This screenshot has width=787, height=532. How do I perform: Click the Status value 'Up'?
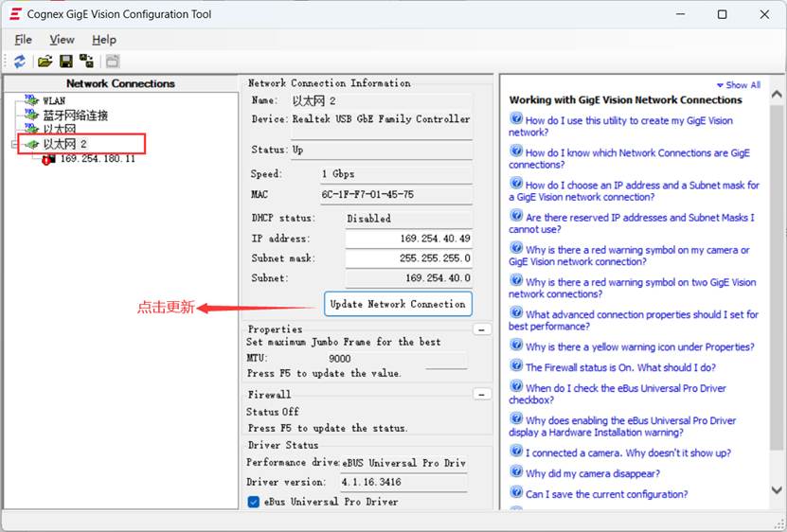point(297,150)
